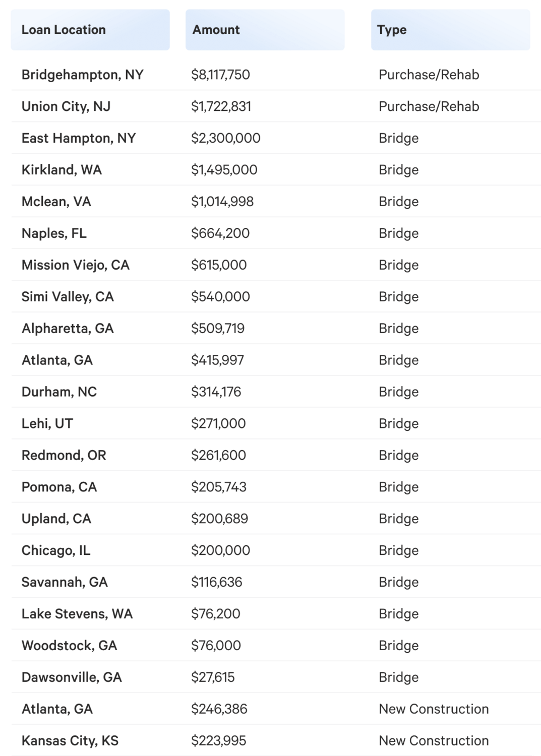
Task: Click the Mission Viejo, CA row
Action: pyautogui.click(x=76, y=265)
